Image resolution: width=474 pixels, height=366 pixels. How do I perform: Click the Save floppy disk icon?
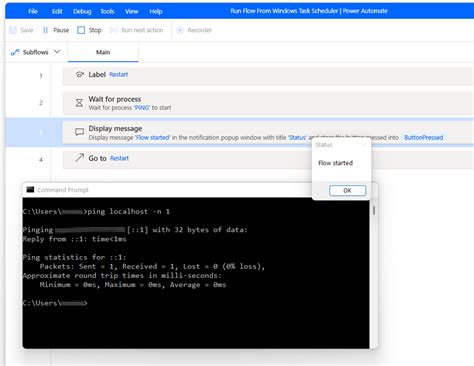13,30
